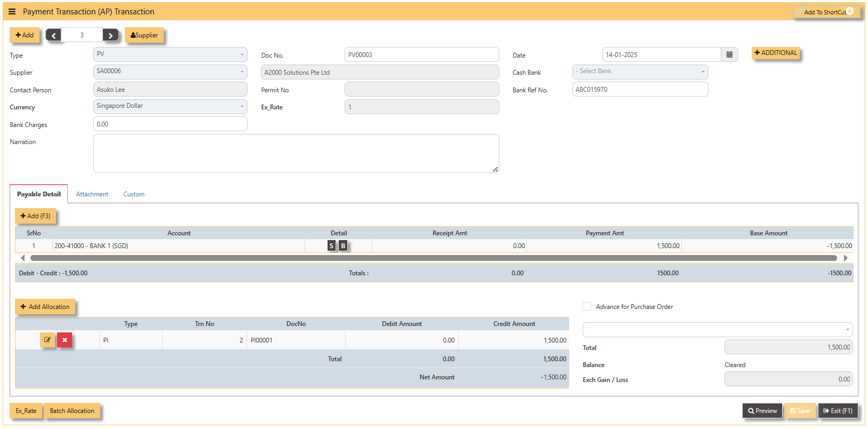Open the date calendar picker icon

(x=729, y=54)
